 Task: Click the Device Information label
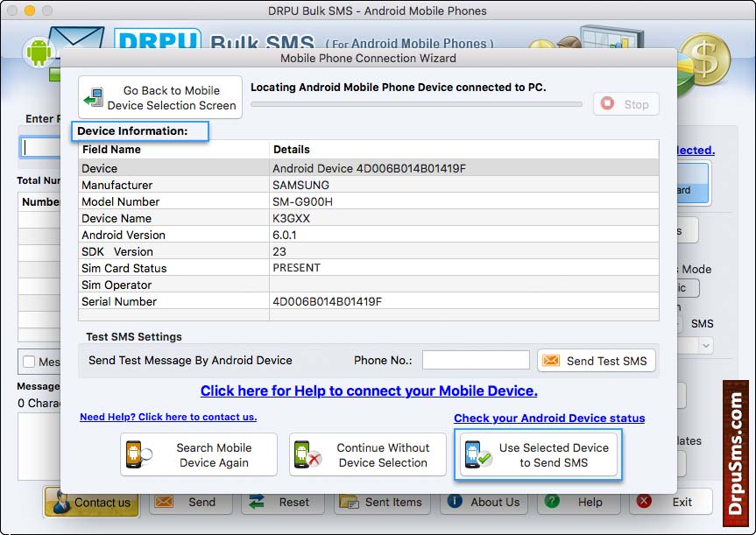(132, 131)
